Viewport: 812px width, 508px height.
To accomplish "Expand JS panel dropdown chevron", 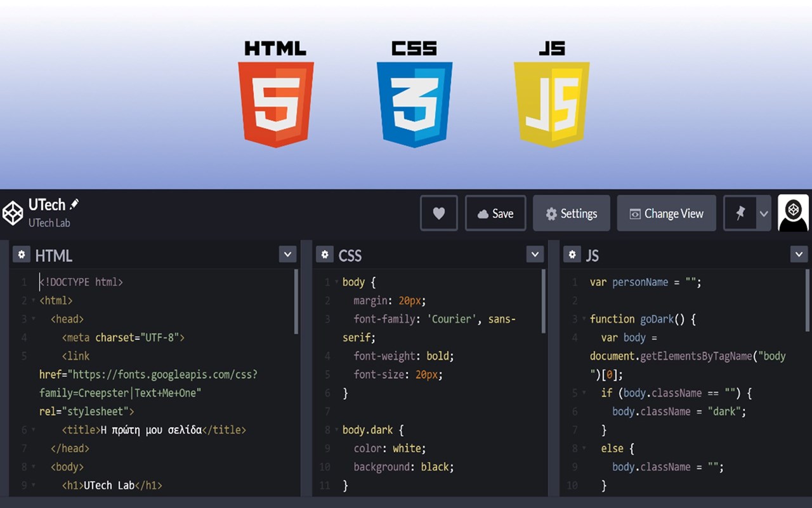I will click(x=799, y=255).
